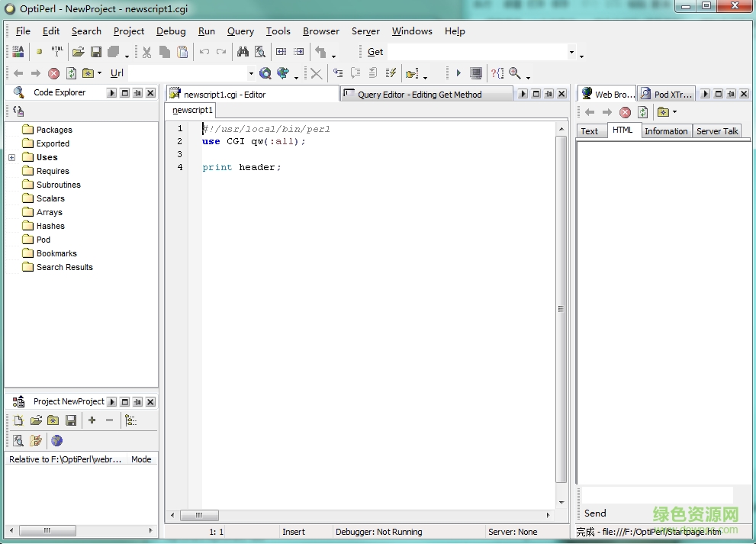Run the script with the green play arrow
This screenshot has width=756, height=544.
point(458,73)
